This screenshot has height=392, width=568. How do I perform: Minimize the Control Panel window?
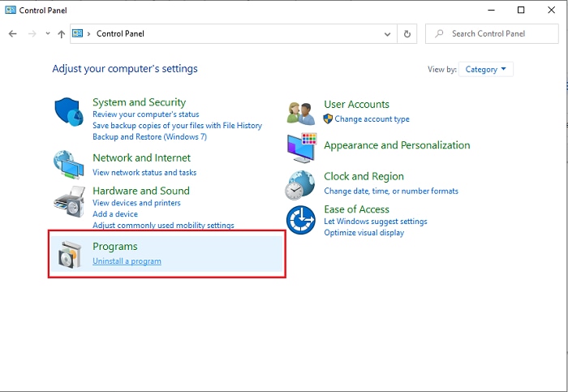pos(491,10)
